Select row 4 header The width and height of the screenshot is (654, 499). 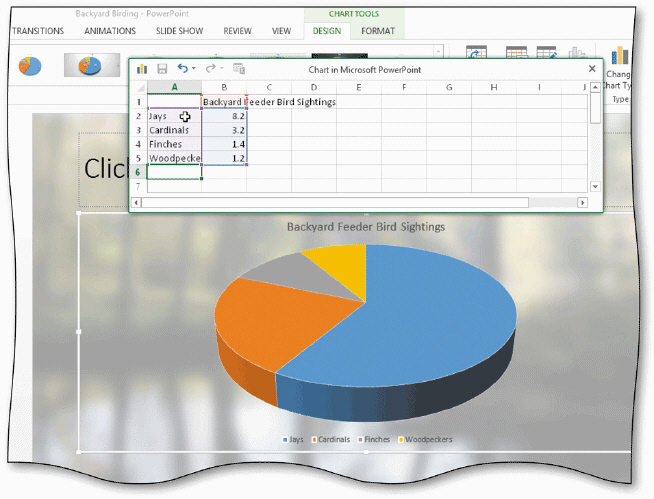click(x=138, y=144)
